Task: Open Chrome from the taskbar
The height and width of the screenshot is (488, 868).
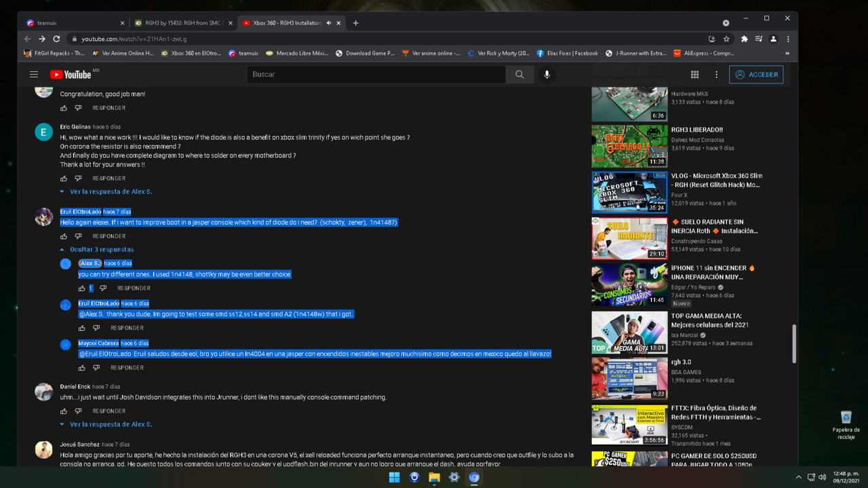Action: [474, 477]
